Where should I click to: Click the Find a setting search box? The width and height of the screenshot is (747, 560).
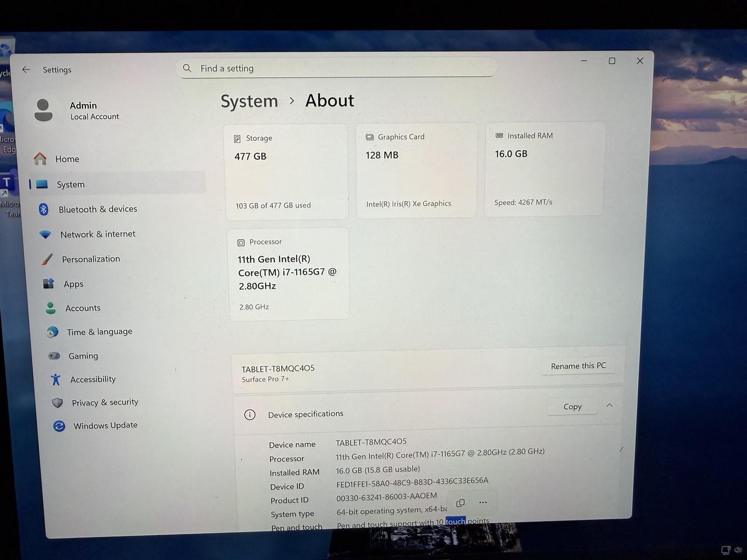(337, 68)
